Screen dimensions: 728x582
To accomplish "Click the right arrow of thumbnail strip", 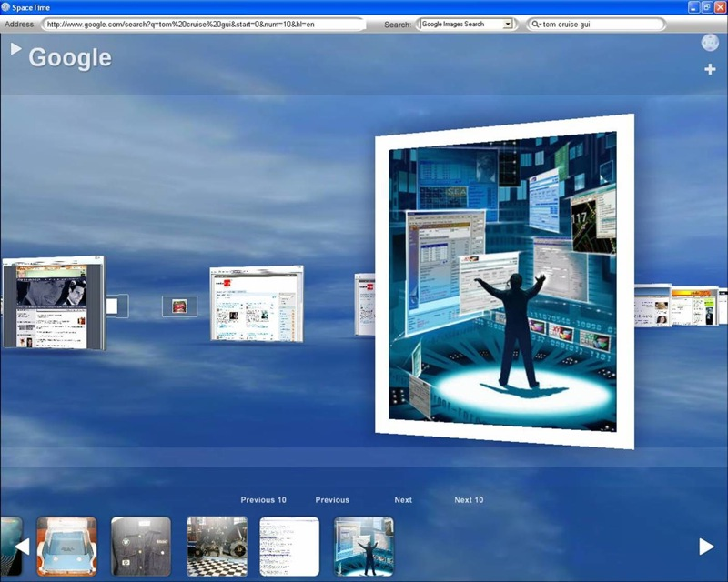I will pyautogui.click(x=706, y=547).
